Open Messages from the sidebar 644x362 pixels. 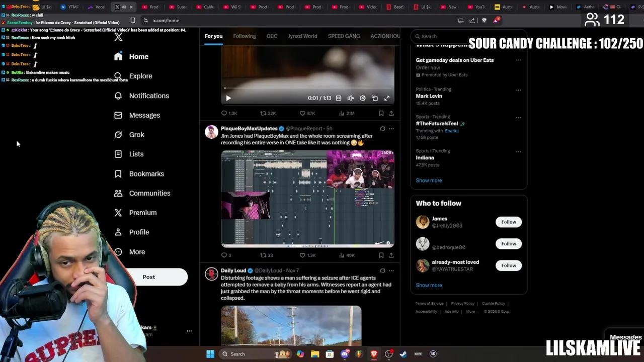pos(137,115)
